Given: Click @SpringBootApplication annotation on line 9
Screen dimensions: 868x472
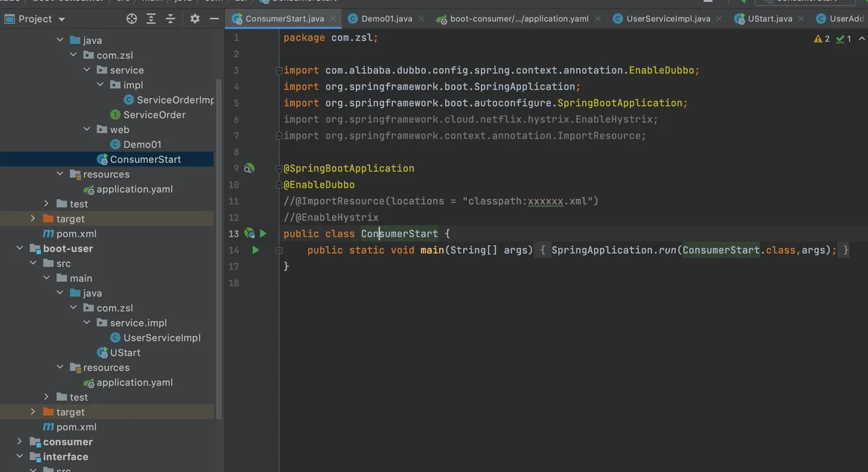Looking at the screenshot, I should pos(349,168).
